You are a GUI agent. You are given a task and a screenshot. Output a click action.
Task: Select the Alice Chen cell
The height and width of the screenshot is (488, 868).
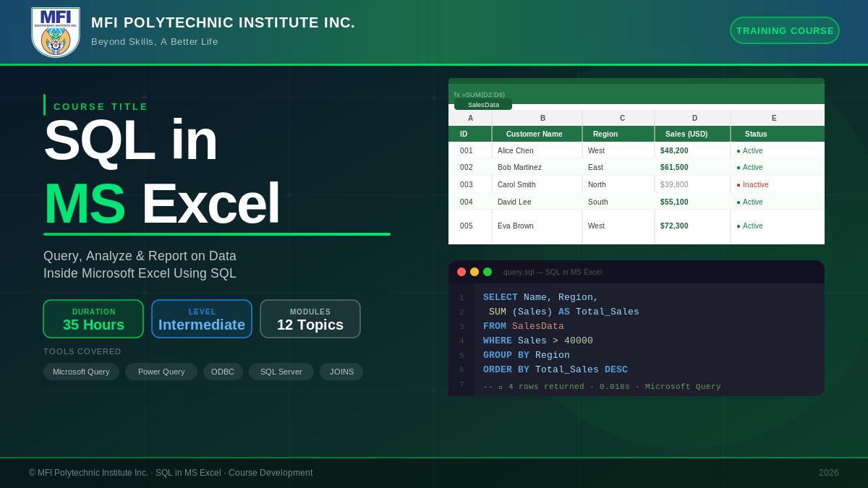(x=537, y=150)
